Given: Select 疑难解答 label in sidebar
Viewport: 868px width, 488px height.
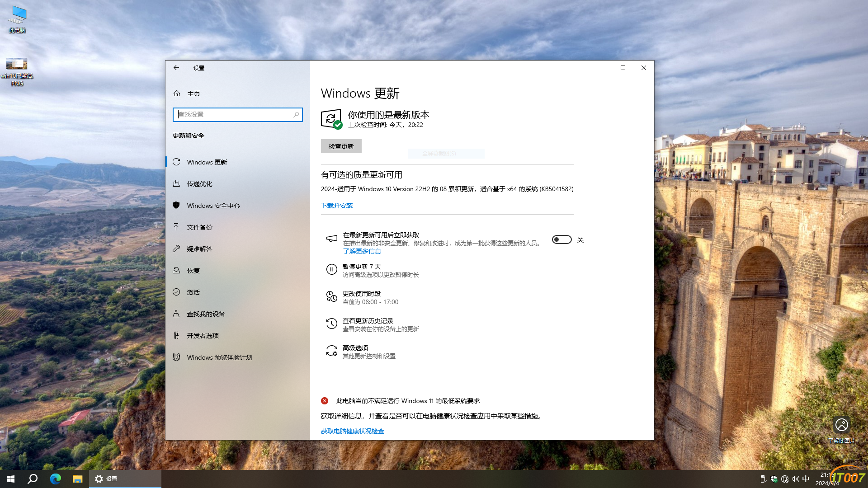Looking at the screenshot, I should pyautogui.click(x=200, y=249).
